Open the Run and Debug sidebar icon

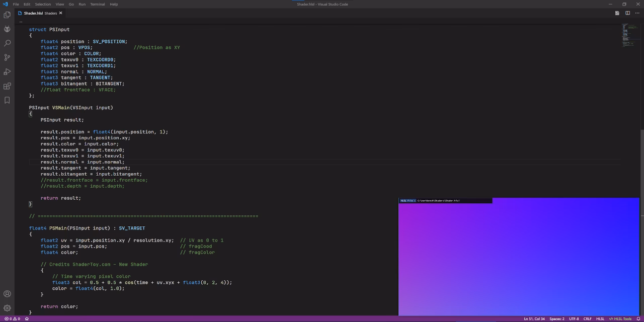pos(7,71)
